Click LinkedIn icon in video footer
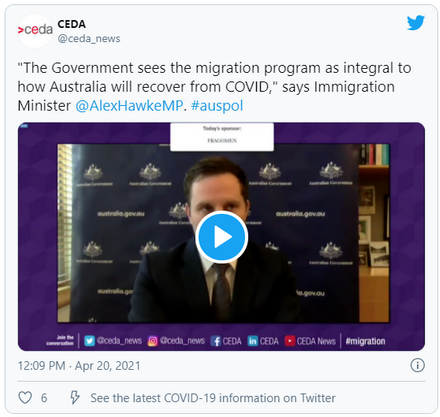This screenshot has width=440, height=417. 253,341
